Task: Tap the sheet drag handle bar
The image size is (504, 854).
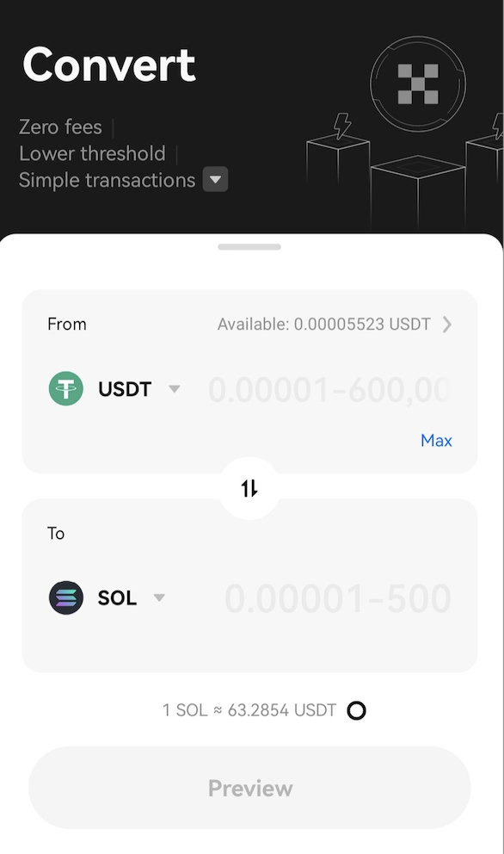Action: click(x=249, y=247)
